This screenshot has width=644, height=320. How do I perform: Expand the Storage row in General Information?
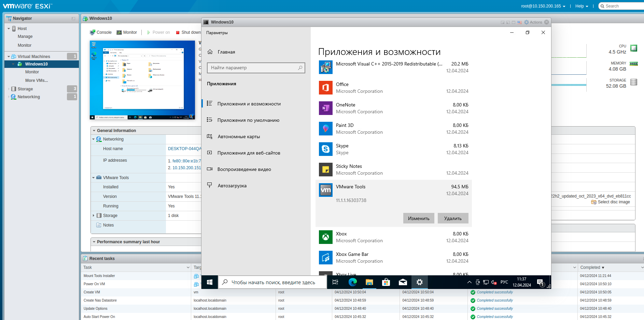tap(94, 216)
